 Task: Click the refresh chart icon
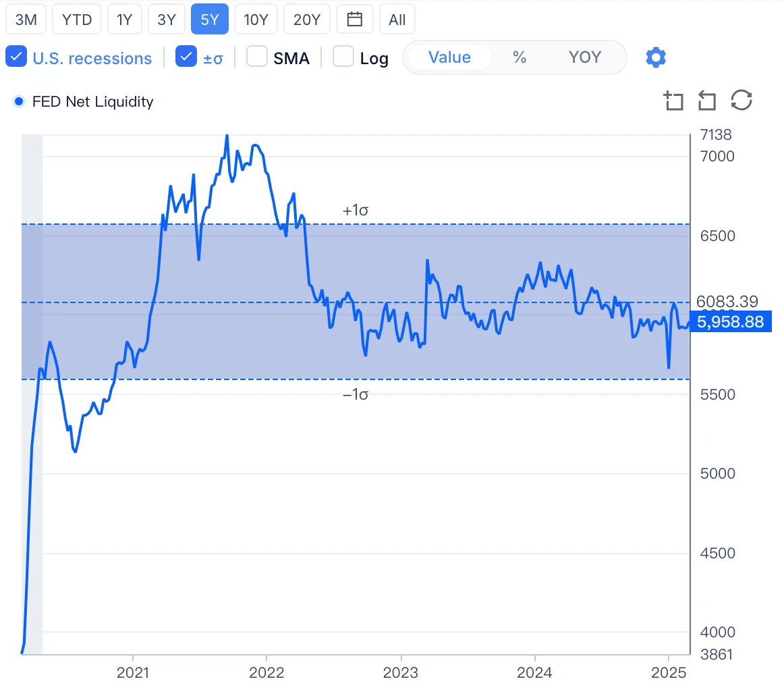coord(741,101)
